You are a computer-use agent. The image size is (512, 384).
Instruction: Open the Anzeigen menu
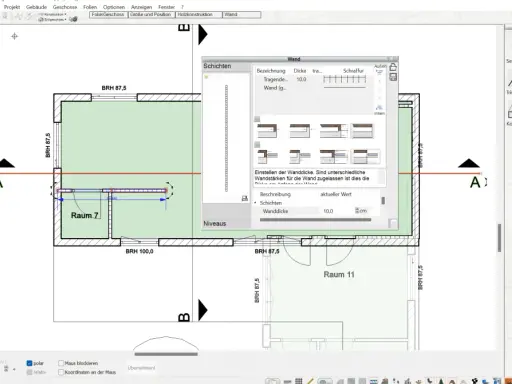pos(142,7)
